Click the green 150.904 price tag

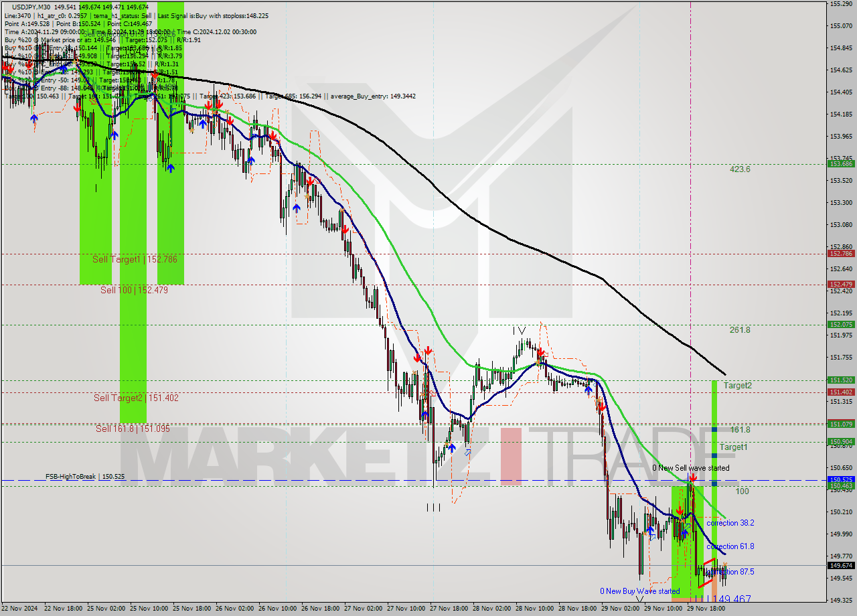(841, 442)
